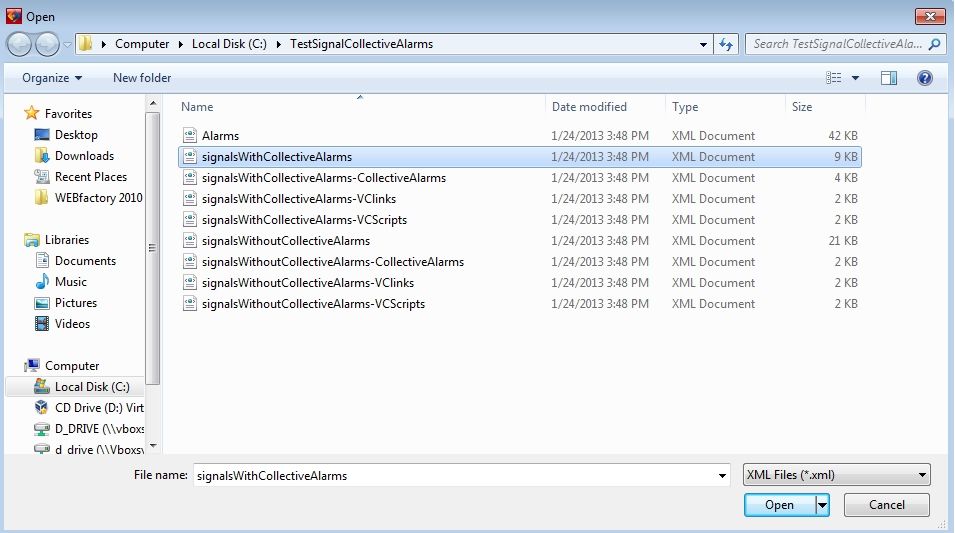The image size is (955, 533).
Task: Select Favorites in the navigation pane
Action: pos(68,114)
